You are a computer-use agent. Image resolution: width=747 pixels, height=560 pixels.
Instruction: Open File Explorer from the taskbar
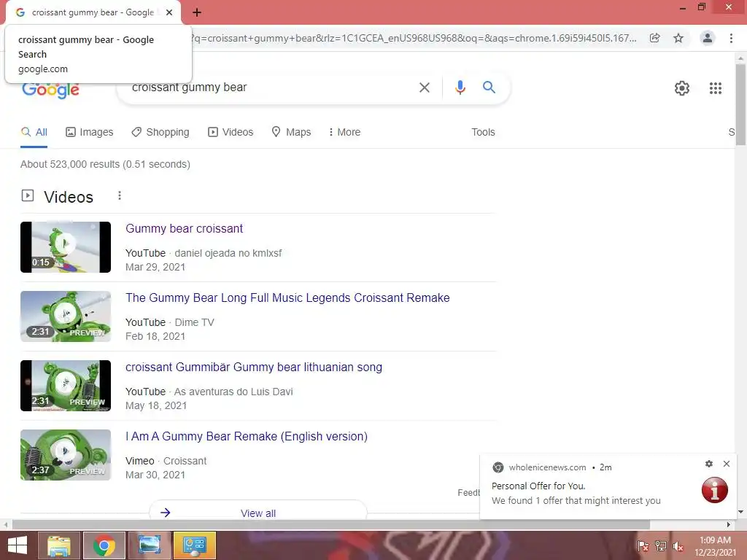pyautogui.click(x=59, y=545)
